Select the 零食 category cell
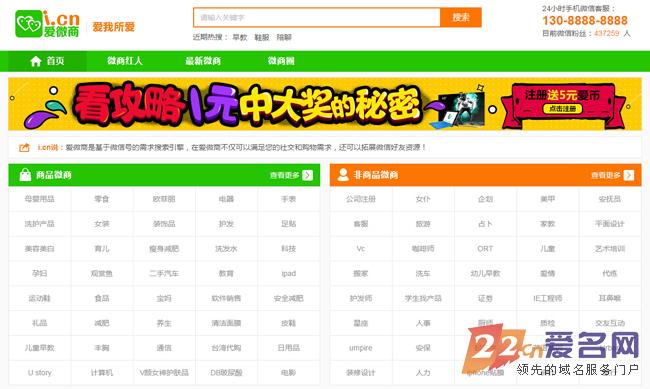 [102, 199]
